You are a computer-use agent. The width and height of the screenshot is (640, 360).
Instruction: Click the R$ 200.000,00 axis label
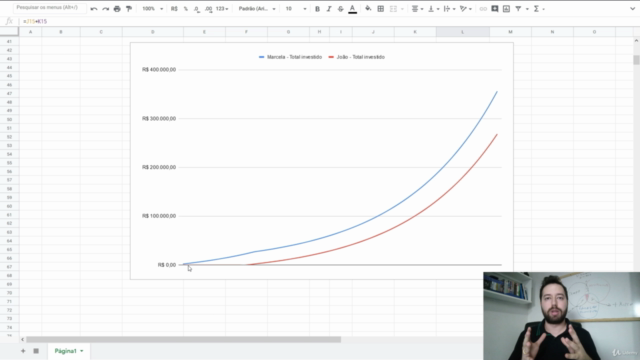[159, 167]
